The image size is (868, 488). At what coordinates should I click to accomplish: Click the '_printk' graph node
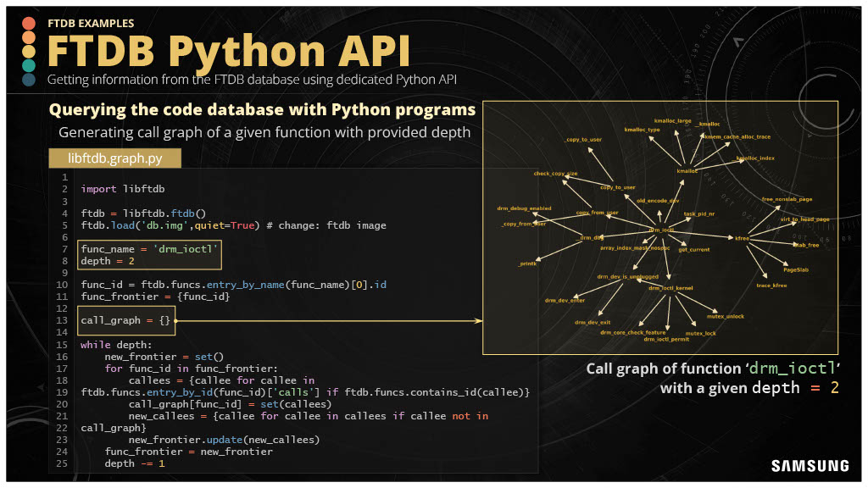527,263
